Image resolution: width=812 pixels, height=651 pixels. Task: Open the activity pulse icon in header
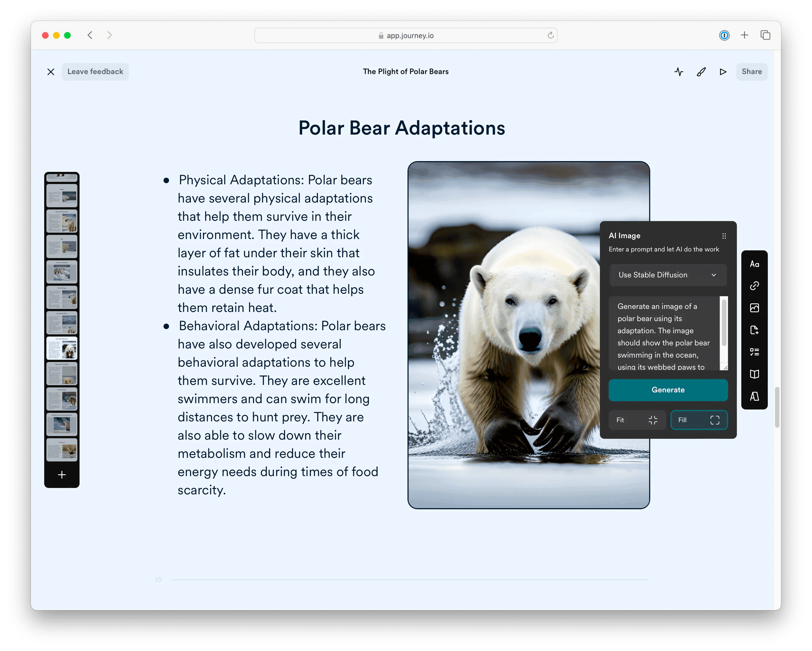[x=679, y=72]
